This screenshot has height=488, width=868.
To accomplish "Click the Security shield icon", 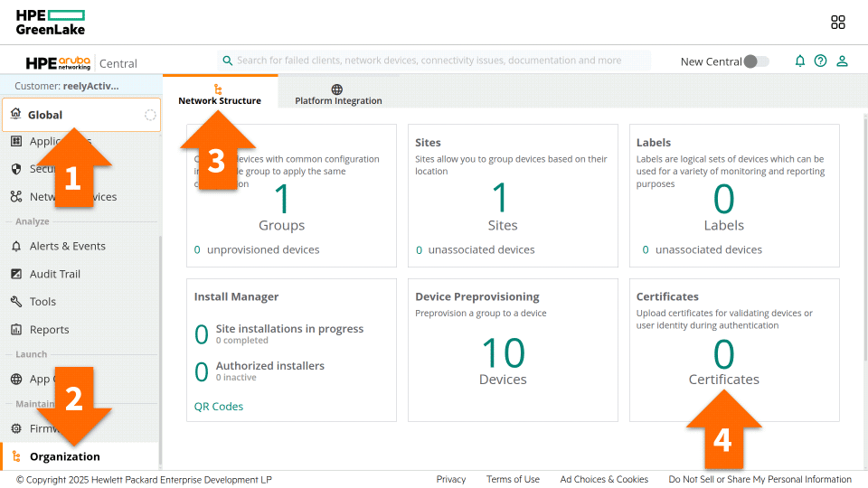I will pyautogui.click(x=16, y=169).
